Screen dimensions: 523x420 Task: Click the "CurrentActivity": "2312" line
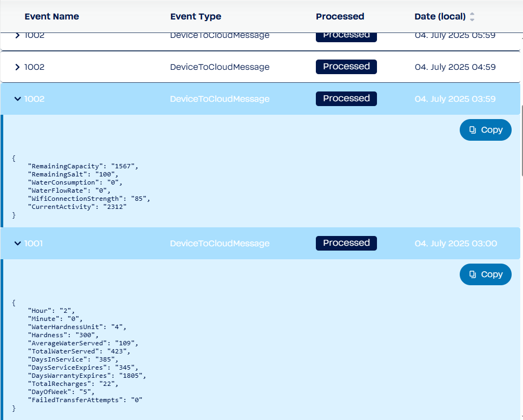77,207
